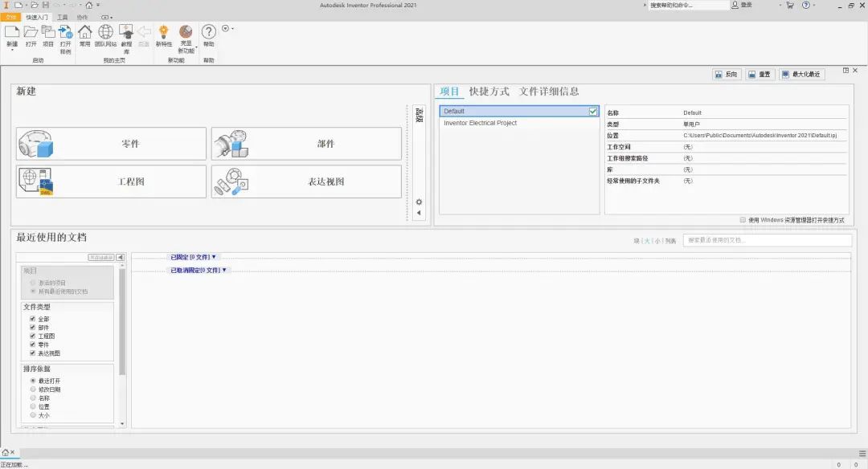Switch to the 工具 ribbon tab
Image resolution: width=868 pixels, height=469 pixels.
[63, 17]
